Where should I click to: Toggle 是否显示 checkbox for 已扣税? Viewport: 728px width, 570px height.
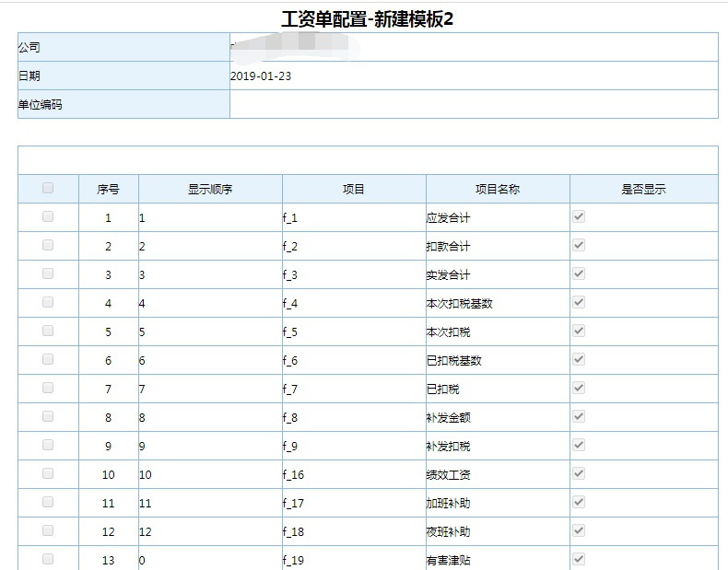[579, 388]
